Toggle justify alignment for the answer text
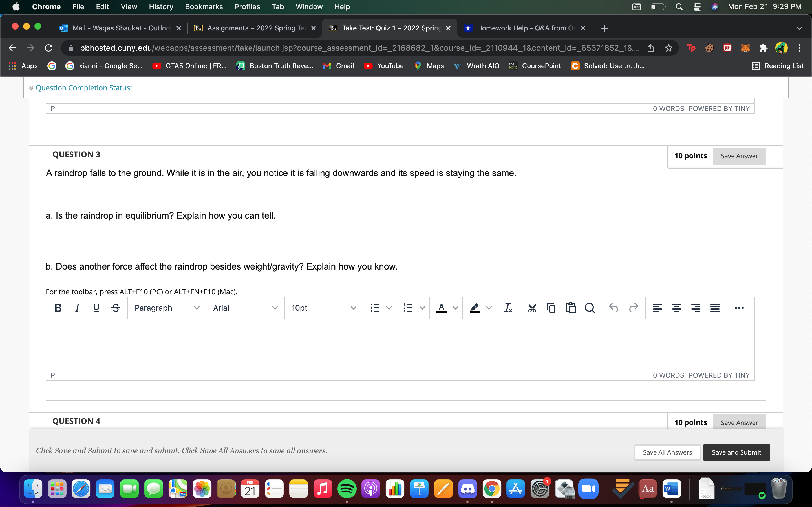Screen dimensions: 812x507 click(715, 308)
